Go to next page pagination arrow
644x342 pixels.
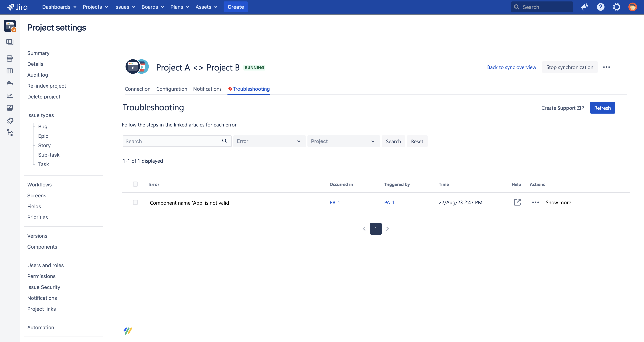click(x=387, y=229)
